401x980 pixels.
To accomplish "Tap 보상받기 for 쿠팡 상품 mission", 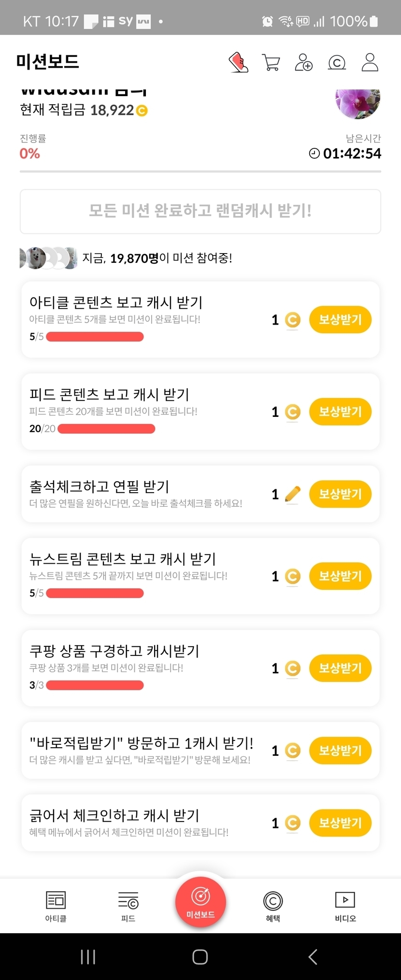I will click(340, 668).
